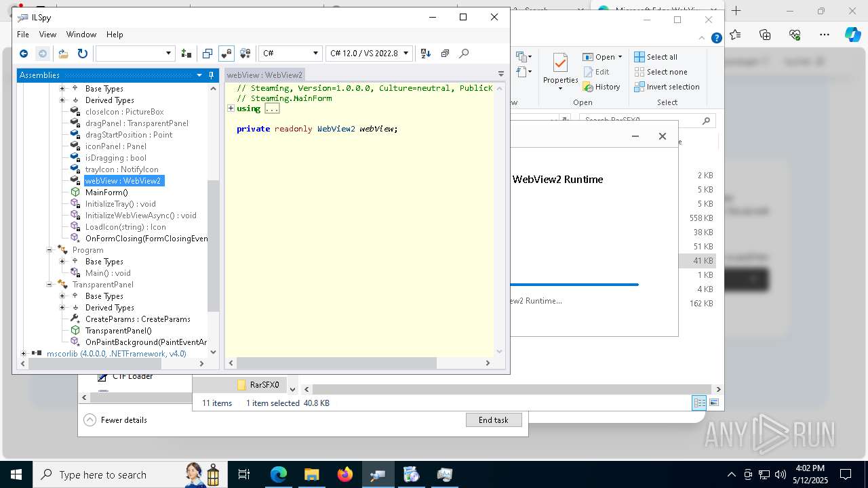Open Explorer Open button dropdown arrow
This screenshot has width=868, height=488.
620,57
